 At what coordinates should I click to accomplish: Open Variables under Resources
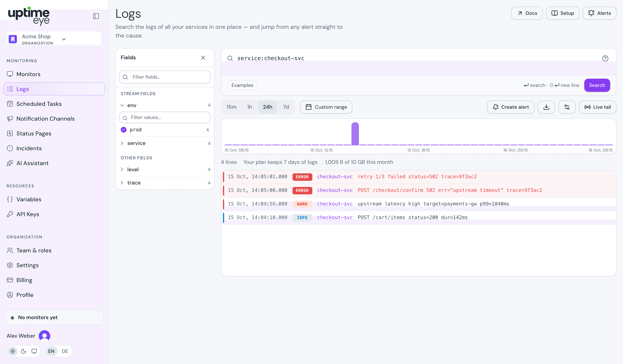point(54,199)
